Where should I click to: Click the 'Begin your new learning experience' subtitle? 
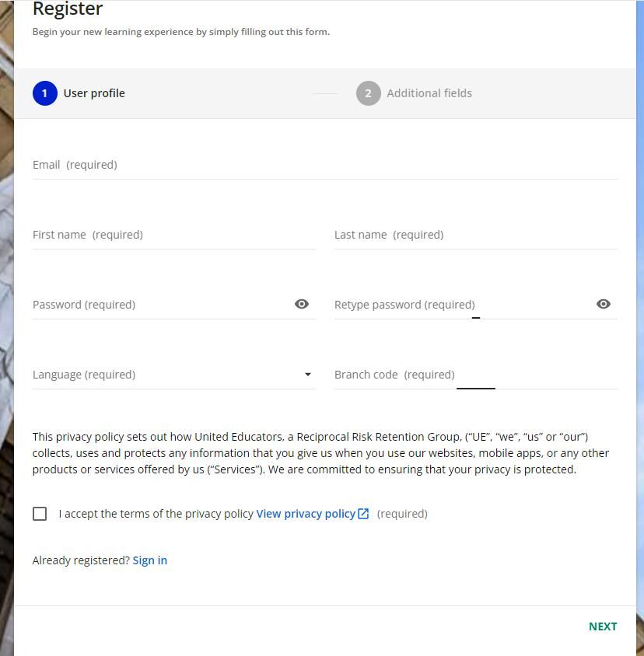click(181, 32)
